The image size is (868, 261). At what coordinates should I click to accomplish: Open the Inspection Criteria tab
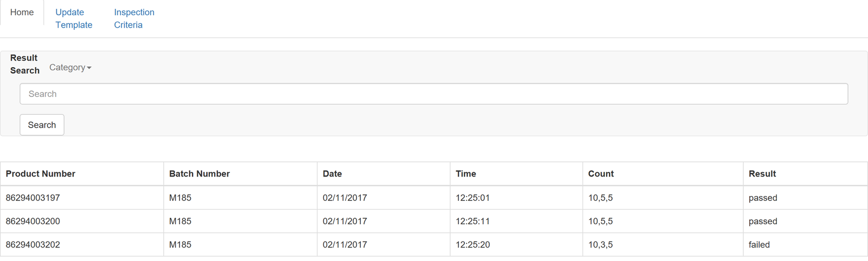tap(134, 18)
